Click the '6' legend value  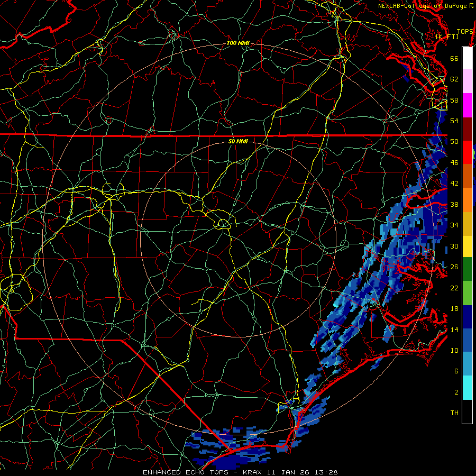(x=456, y=371)
